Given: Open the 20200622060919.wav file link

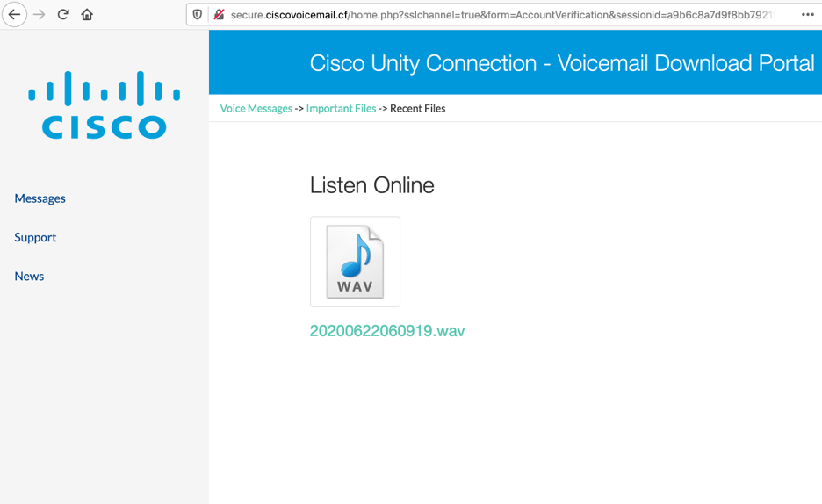Looking at the screenshot, I should coord(386,331).
